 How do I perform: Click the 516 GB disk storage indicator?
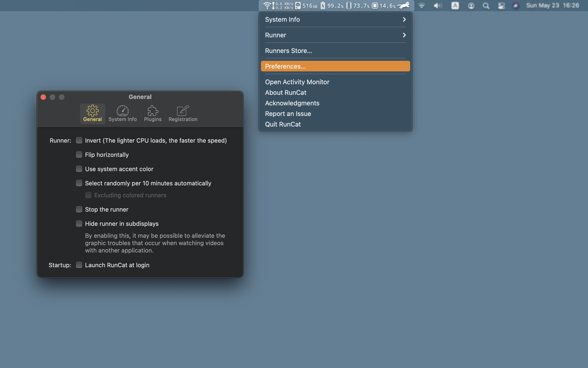pyautogui.click(x=306, y=5)
